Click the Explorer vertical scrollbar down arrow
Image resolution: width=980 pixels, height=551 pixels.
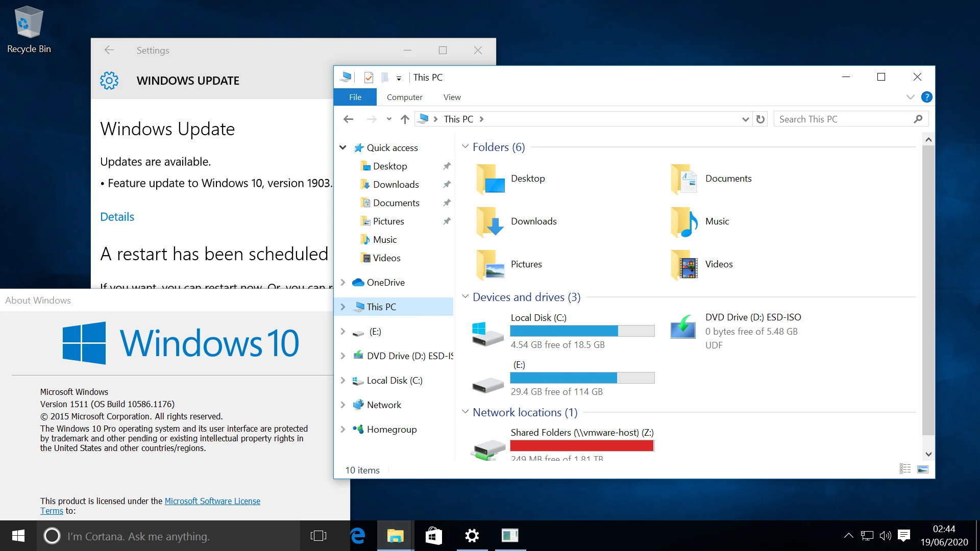tap(928, 454)
